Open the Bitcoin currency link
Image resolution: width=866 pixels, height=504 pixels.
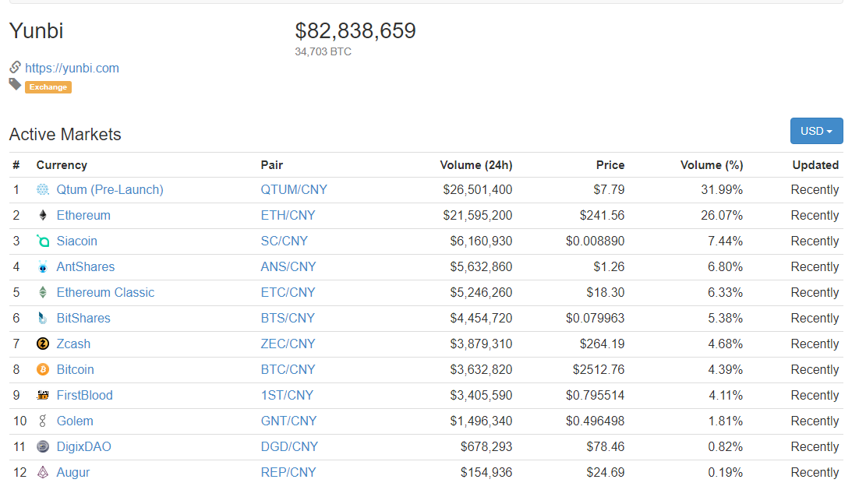pyautogui.click(x=75, y=369)
